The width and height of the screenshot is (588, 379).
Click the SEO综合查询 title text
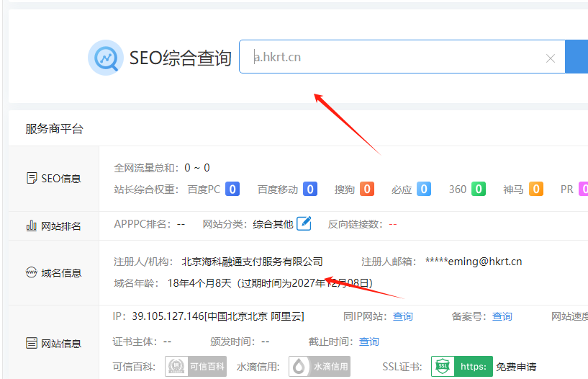tap(181, 58)
